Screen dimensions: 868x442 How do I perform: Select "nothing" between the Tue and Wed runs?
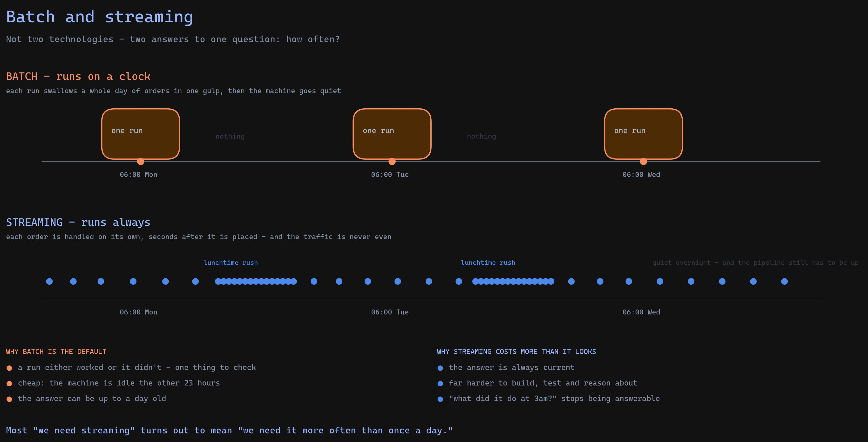coord(481,136)
